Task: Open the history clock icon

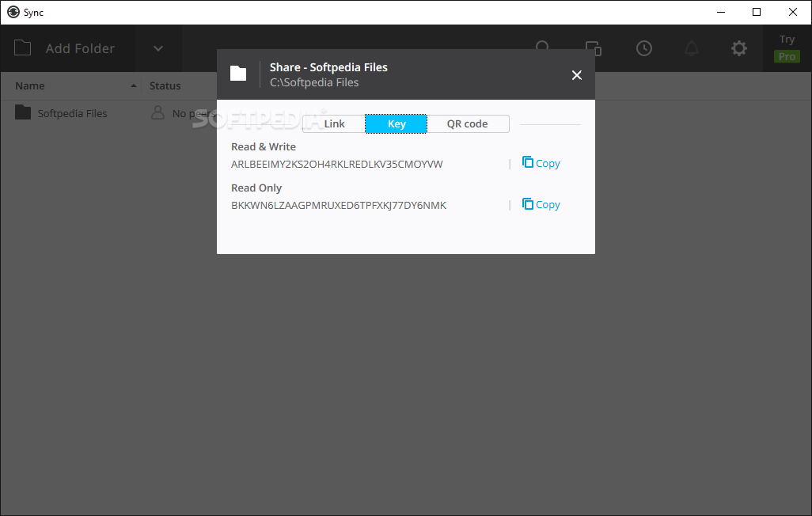Action: click(x=643, y=49)
